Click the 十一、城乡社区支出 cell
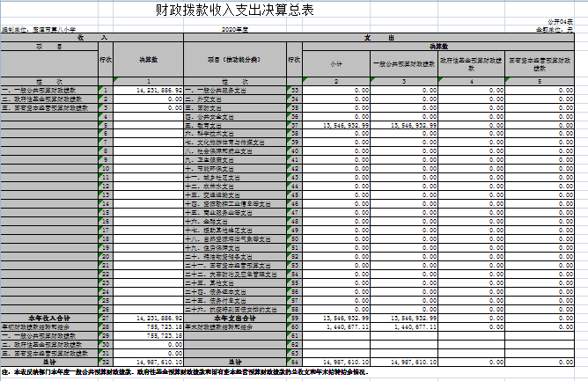The width and height of the screenshot is (588, 381). [x=235, y=178]
